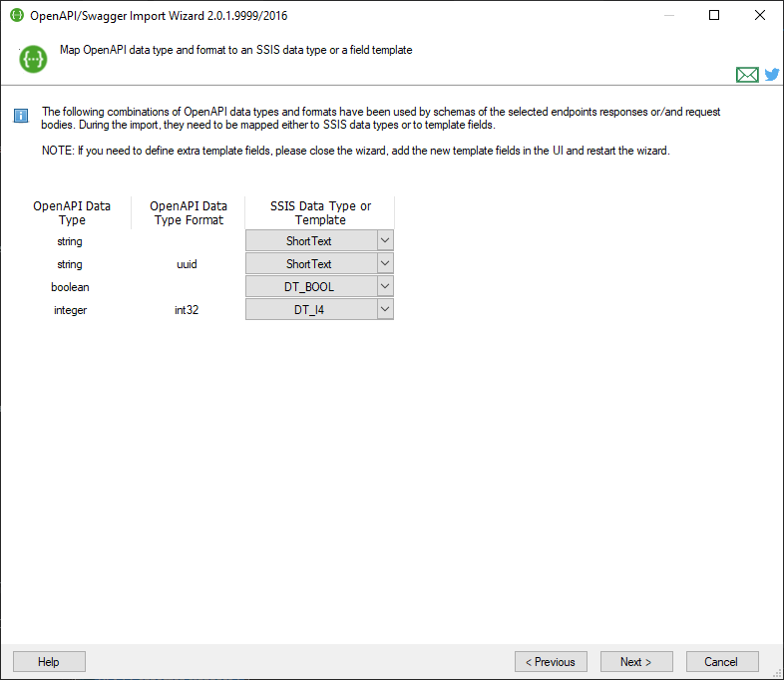Click the NOTE text about extra template fields

pyautogui.click(x=355, y=151)
